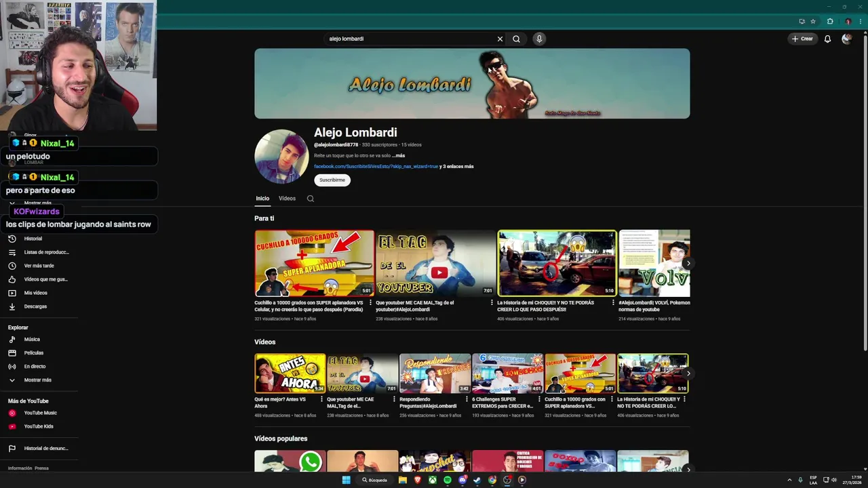
Task: Open car crash CHOQUE thumbnail in Para ti
Action: 557,263
